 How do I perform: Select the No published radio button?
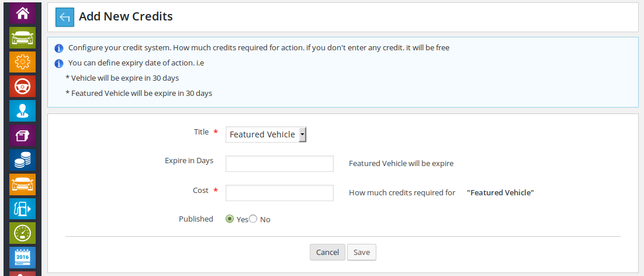click(x=253, y=219)
